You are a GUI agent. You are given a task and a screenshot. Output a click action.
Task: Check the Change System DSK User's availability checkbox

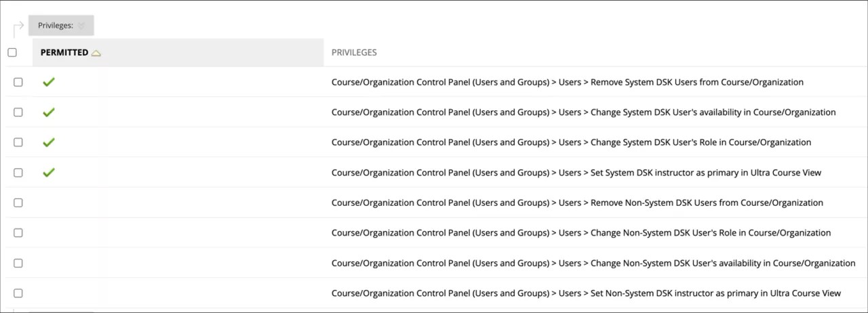(x=18, y=112)
